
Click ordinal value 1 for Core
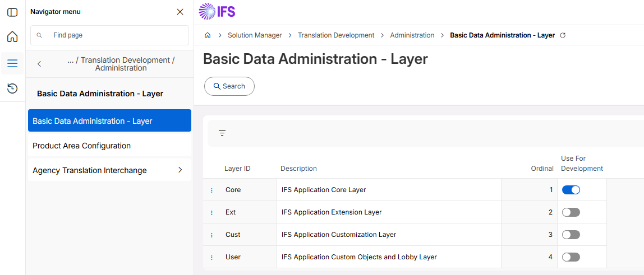point(551,190)
